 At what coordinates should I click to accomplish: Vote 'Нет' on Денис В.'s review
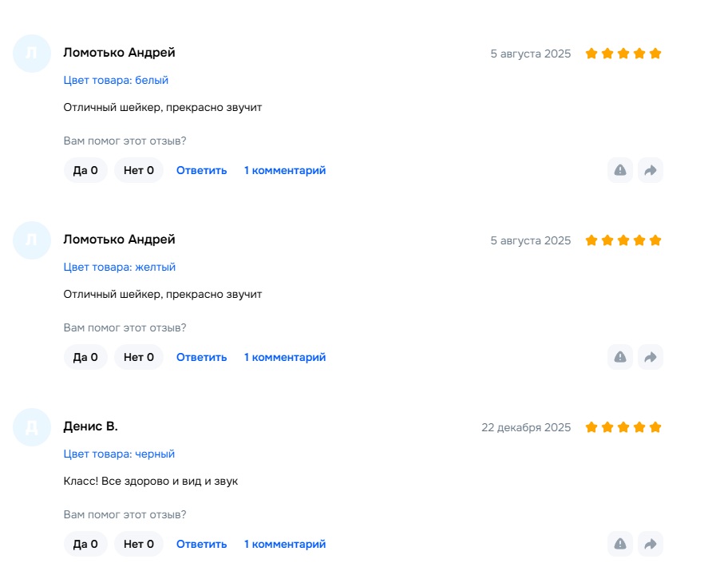(x=139, y=544)
